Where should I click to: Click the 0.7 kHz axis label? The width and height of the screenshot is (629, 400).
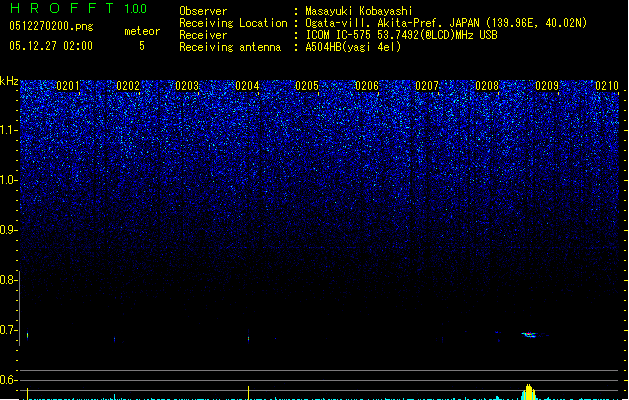(8, 330)
